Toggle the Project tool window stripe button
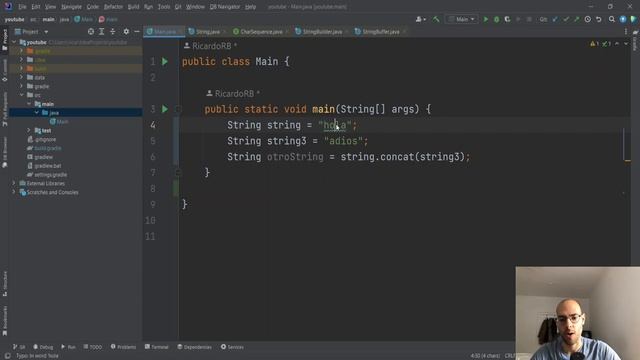Screen dimensions: 640x360 point(5,40)
